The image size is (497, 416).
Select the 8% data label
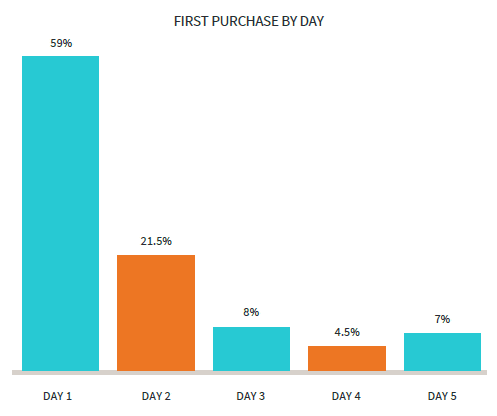click(251, 312)
